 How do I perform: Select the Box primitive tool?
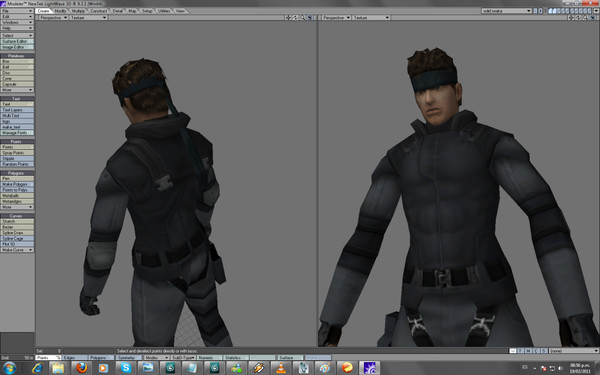coord(17,61)
